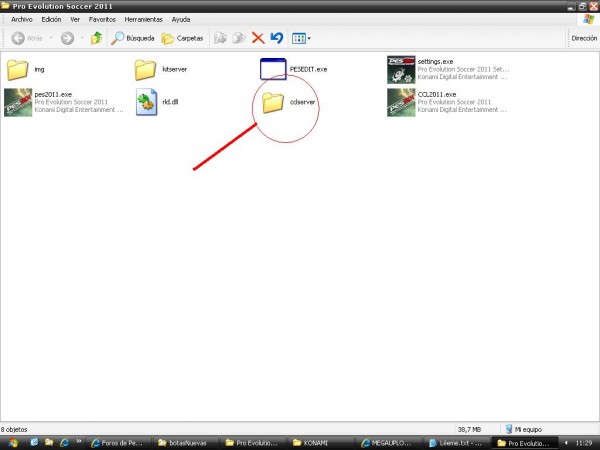
Task: Click the Dirección toolbar label
Action: click(584, 38)
